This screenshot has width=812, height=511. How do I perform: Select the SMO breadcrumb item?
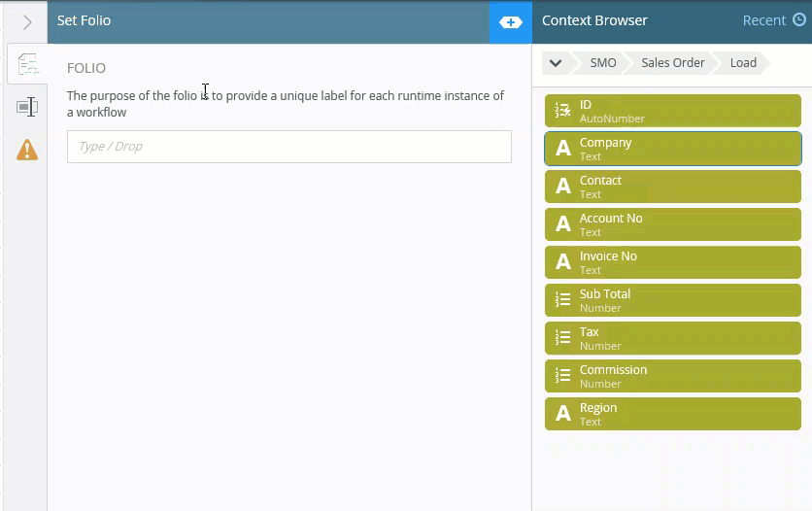click(x=602, y=63)
